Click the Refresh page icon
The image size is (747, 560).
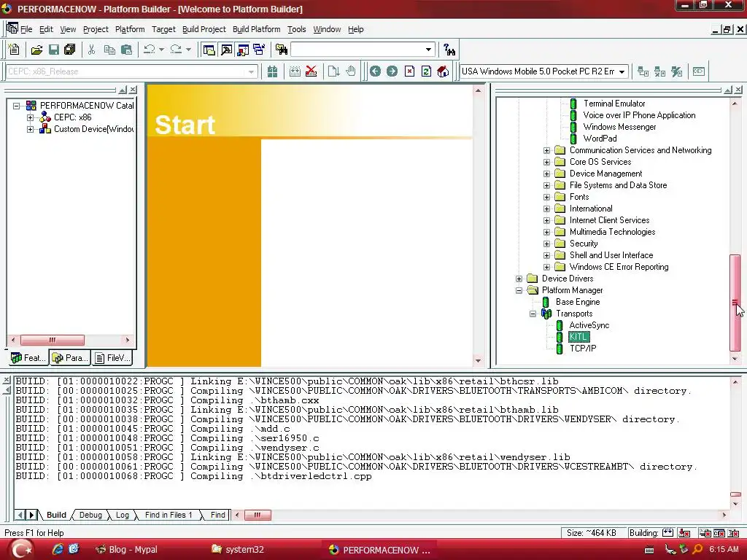[x=426, y=71]
